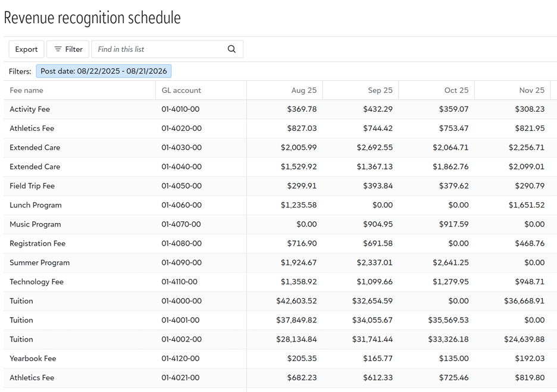The image size is (557, 392).
Task: Select the Field Trip Fee row name
Action: (32, 186)
